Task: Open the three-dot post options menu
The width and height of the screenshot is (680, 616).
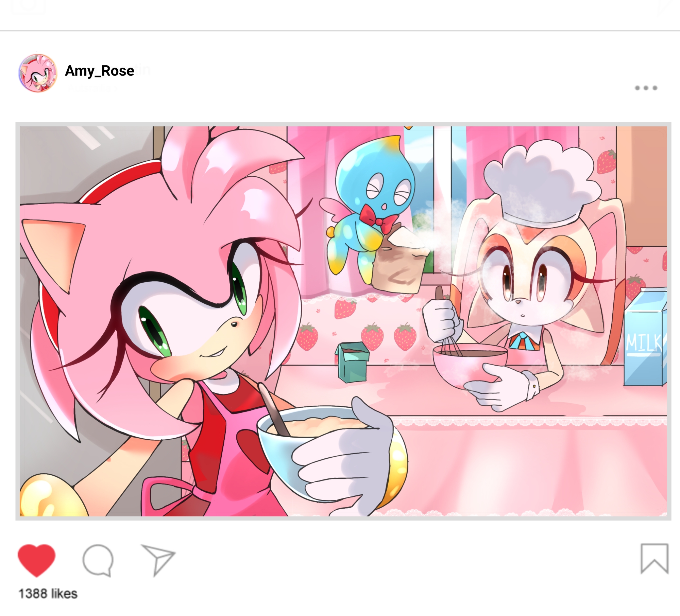Action: pos(646,88)
